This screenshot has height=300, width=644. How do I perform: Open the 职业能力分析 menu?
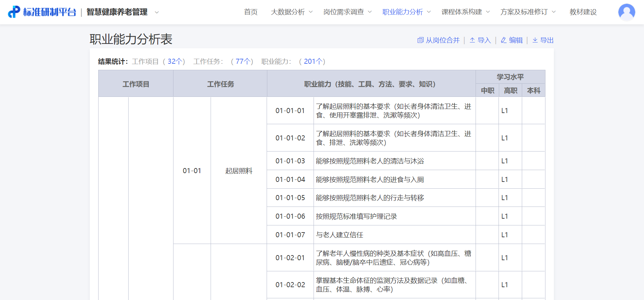point(403,12)
